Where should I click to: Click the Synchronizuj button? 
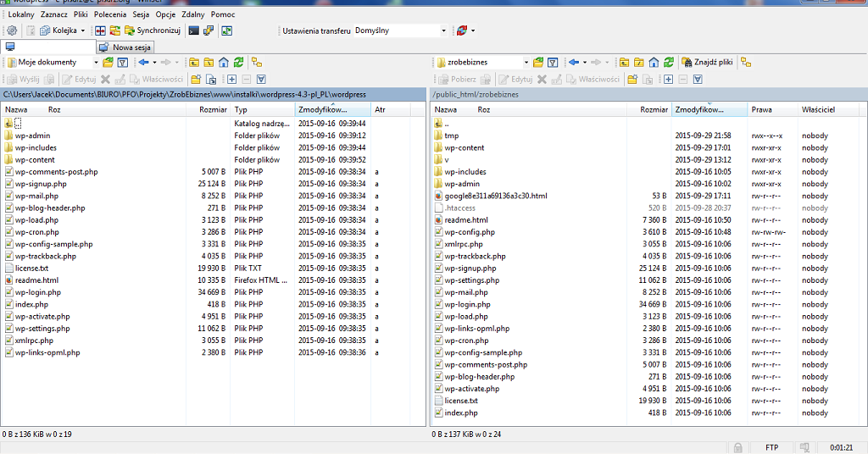(153, 30)
